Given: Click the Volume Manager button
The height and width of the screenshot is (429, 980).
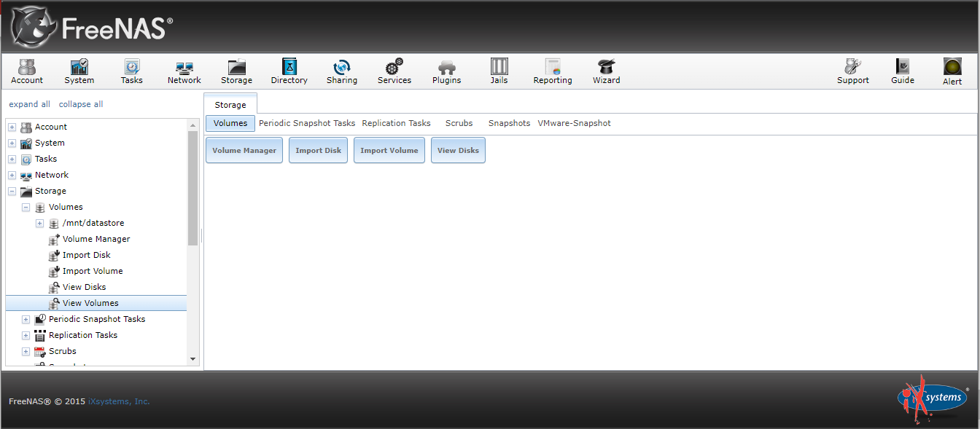Looking at the screenshot, I should tap(244, 150).
